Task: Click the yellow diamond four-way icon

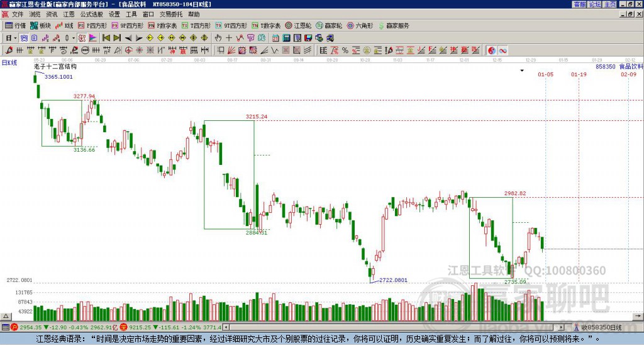Action: point(204,38)
